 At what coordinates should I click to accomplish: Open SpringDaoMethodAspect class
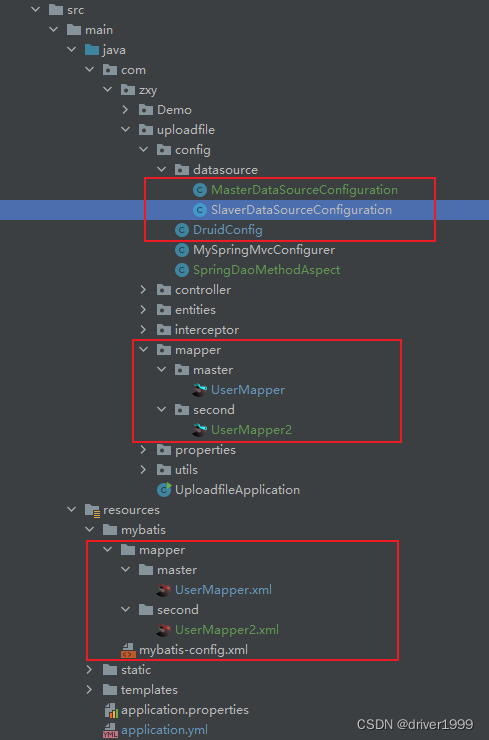[x=266, y=269]
